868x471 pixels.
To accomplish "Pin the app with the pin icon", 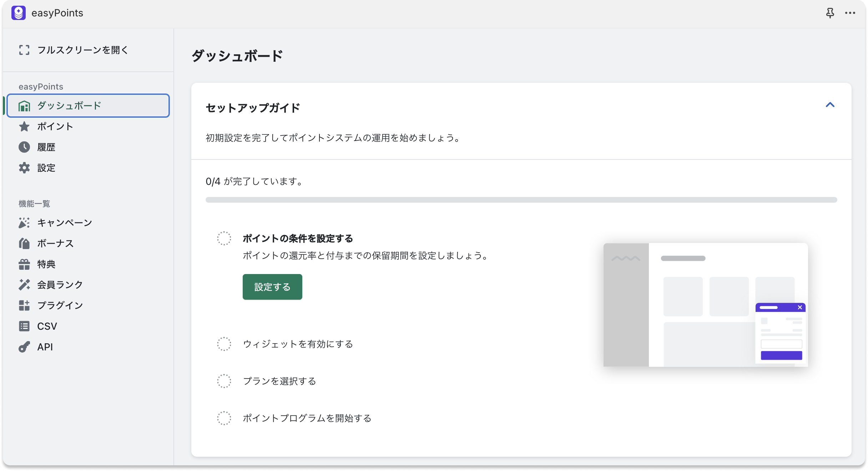I will (830, 13).
